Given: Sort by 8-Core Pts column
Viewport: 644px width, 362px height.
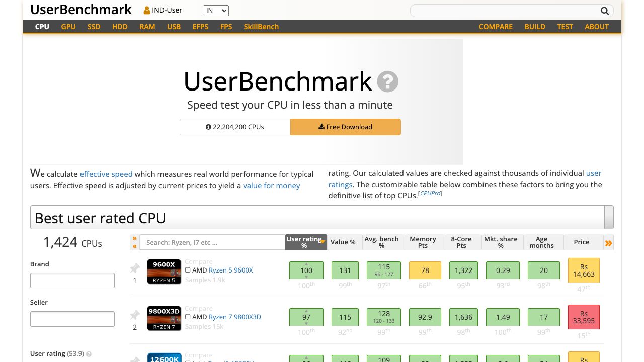Looking at the screenshot, I should [461, 242].
